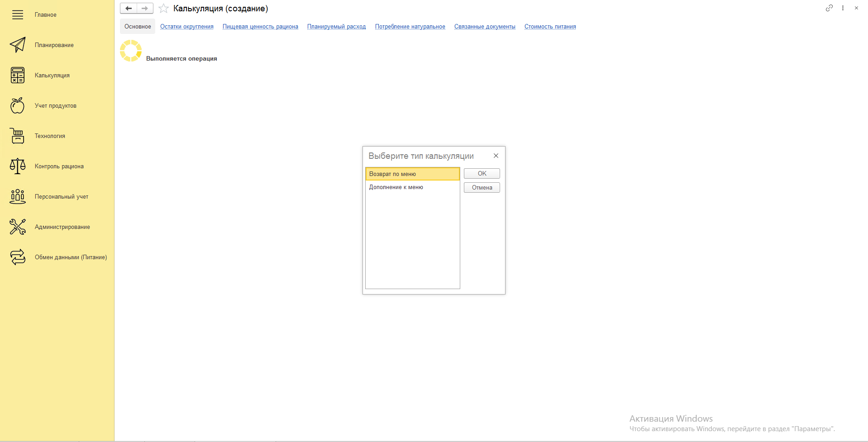Image resolution: width=868 pixels, height=442 pixels.
Task: Open the three-dot more options menu
Action: [843, 8]
